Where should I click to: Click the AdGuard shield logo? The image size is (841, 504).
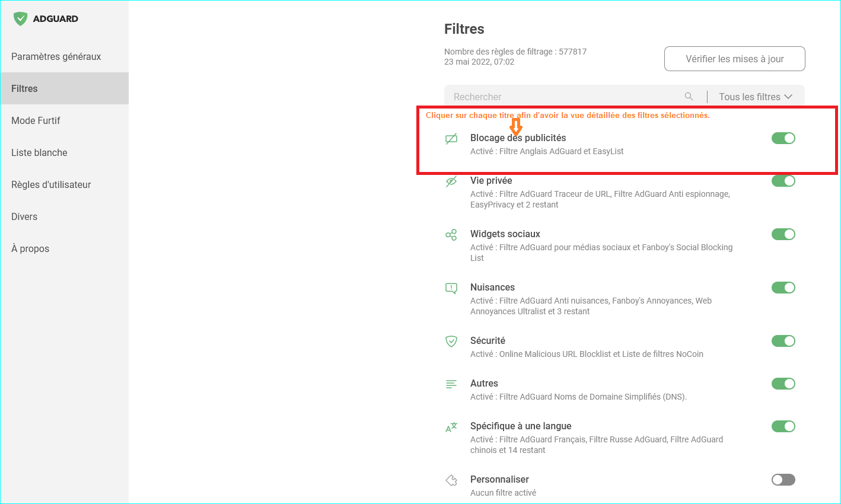tap(20, 19)
